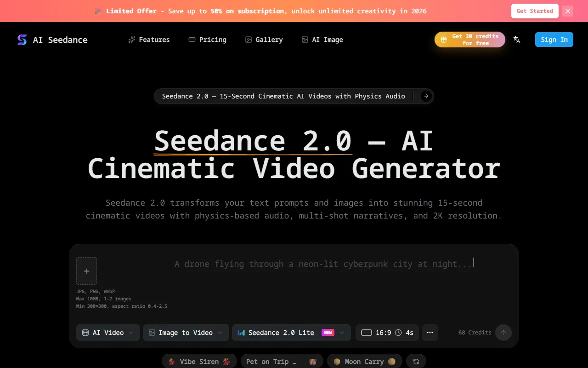The image size is (588, 368).
Task: Expand the AI Video type dropdown
Action: (x=108, y=333)
